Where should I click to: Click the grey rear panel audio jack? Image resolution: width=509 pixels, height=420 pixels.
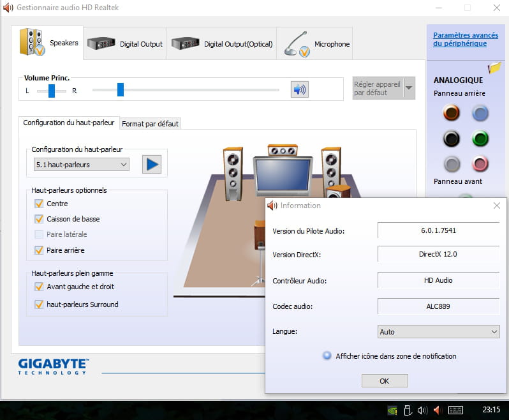452,164
